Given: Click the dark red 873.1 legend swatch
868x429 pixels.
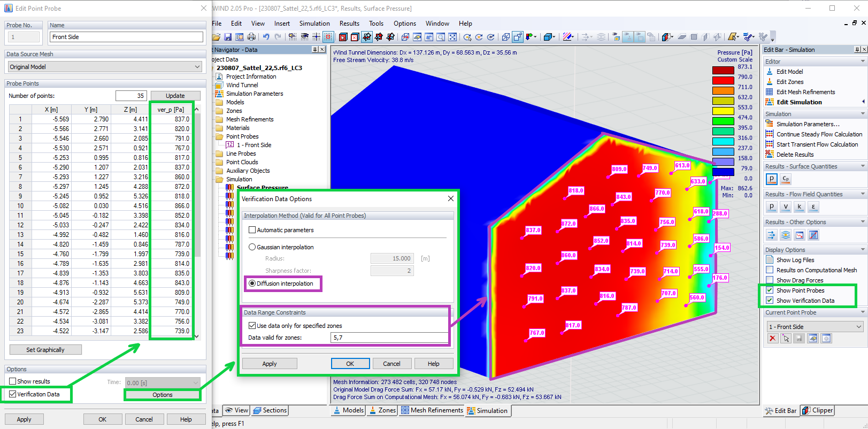Looking at the screenshot, I should pos(723,70).
